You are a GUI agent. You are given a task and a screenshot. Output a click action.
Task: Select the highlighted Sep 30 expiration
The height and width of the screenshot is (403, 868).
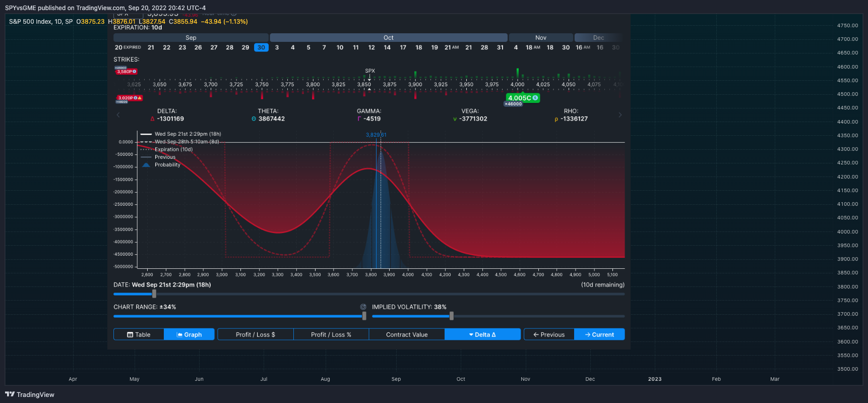point(261,47)
